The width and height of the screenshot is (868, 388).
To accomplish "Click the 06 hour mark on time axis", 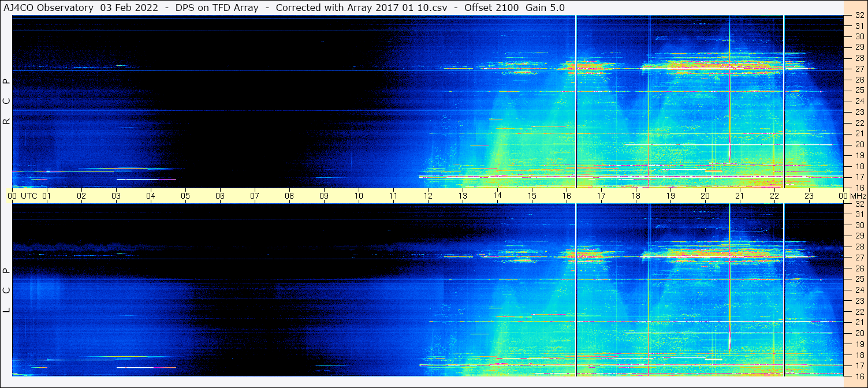I will tap(220, 196).
